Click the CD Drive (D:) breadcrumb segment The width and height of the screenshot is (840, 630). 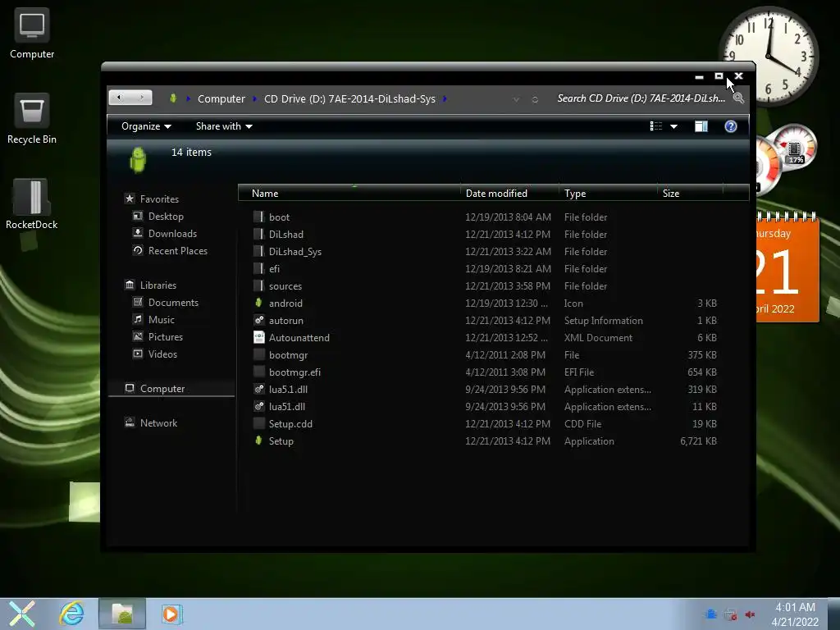tap(349, 98)
